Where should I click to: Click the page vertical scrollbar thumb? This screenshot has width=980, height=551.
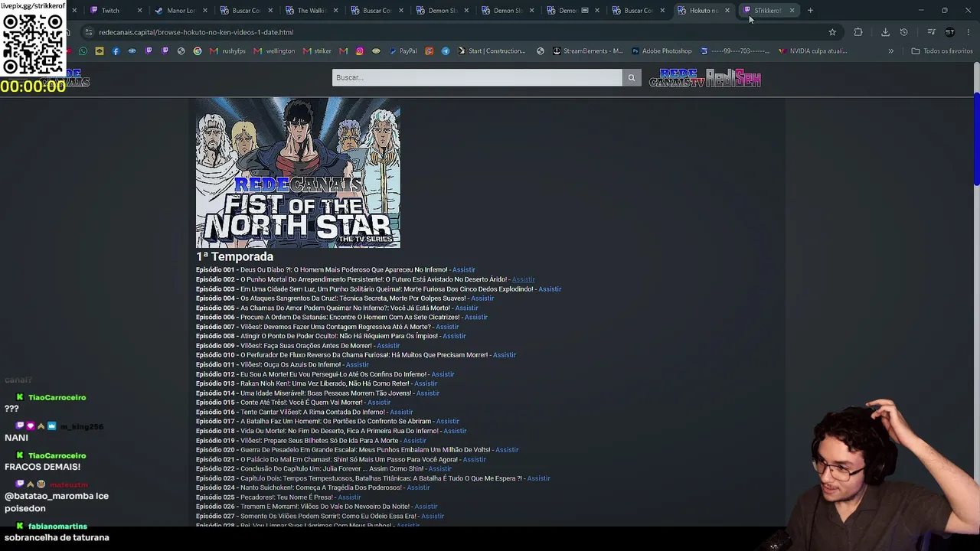point(976,139)
